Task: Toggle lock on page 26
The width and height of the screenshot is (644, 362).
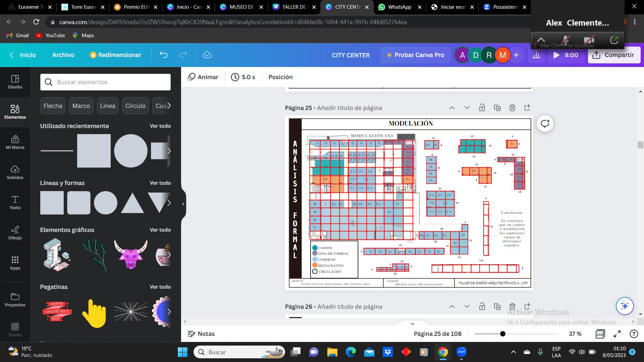Action: coord(482,306)
